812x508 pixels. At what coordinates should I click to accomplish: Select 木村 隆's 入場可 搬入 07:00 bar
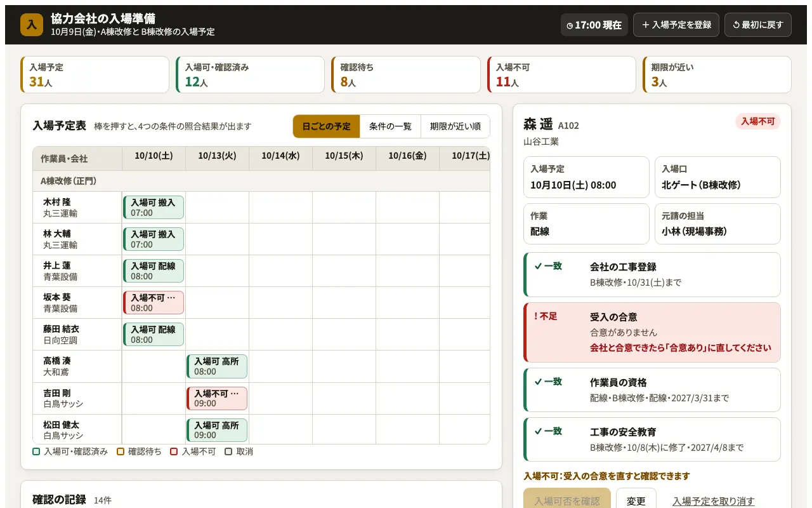click(x=154, y=208)
